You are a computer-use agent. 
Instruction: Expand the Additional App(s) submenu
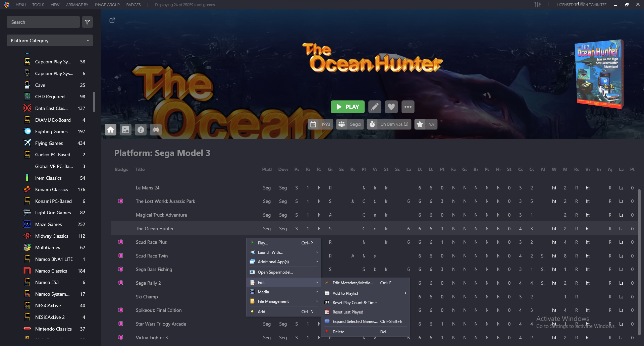coord(284,262)
